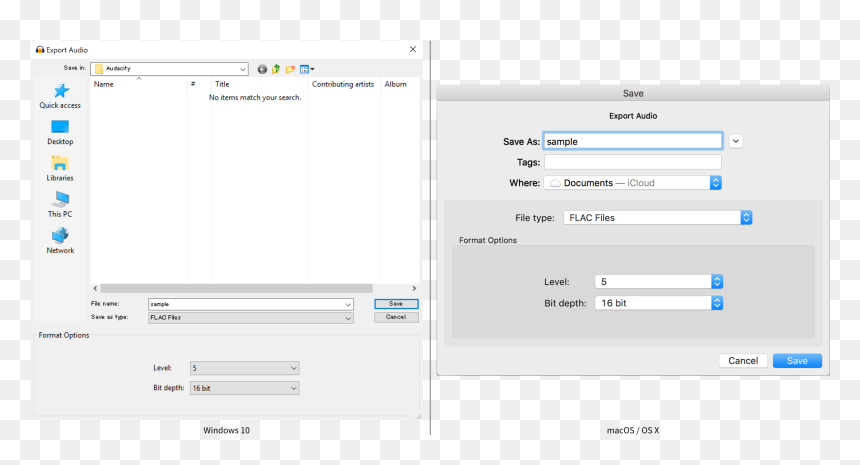Image resolution: width=860 pixels, height=465 pixels.
Task: Open the File name dropdown in Windows dialog
Action: point(348,304)
